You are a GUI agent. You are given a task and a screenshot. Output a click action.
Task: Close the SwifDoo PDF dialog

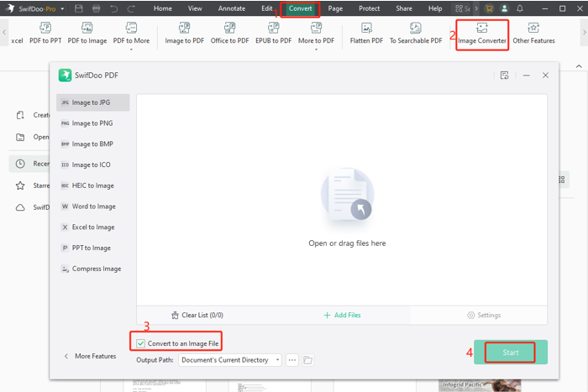coord(545,76)
